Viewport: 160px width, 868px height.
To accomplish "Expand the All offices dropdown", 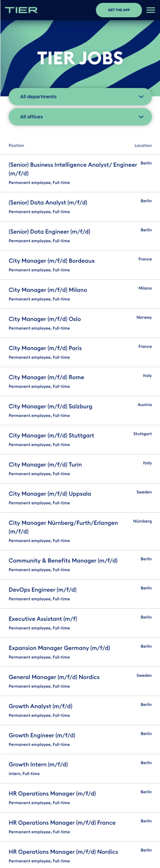I will pyautogui.click(x=80, y=117).
